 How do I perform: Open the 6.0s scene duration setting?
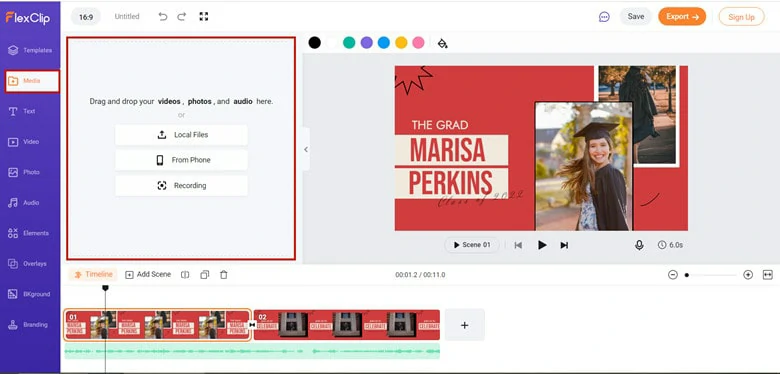click(670, 245)
